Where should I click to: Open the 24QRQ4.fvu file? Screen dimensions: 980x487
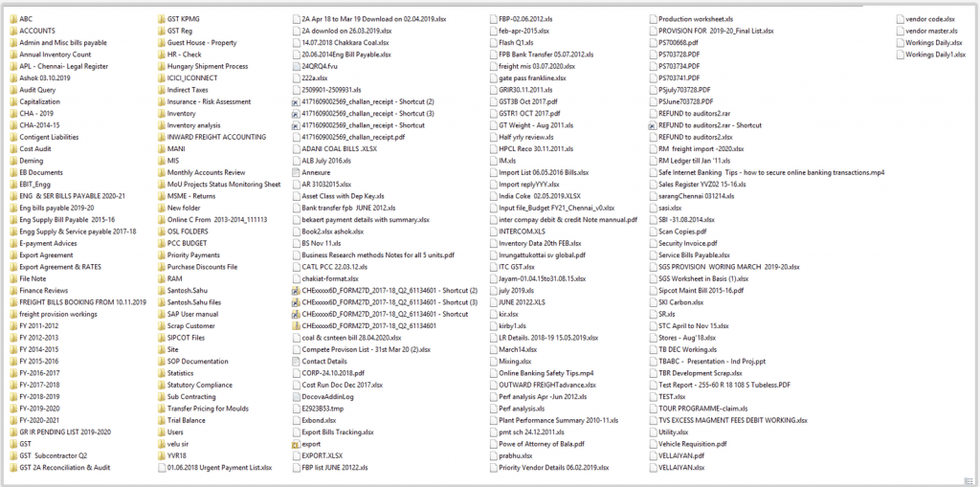(x=320, y=66)
